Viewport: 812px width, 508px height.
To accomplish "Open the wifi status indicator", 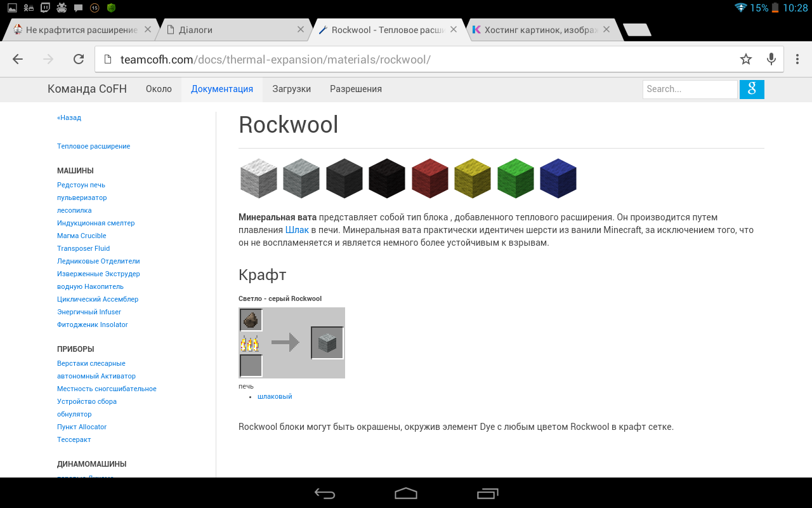I will pyautogui.click(x=740, y=8).
